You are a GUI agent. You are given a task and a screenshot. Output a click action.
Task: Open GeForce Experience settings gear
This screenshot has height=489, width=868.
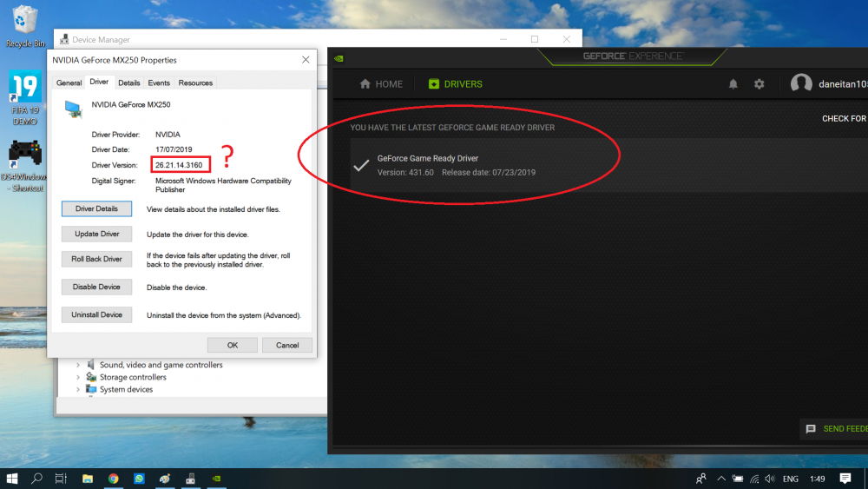coord(759,84)
